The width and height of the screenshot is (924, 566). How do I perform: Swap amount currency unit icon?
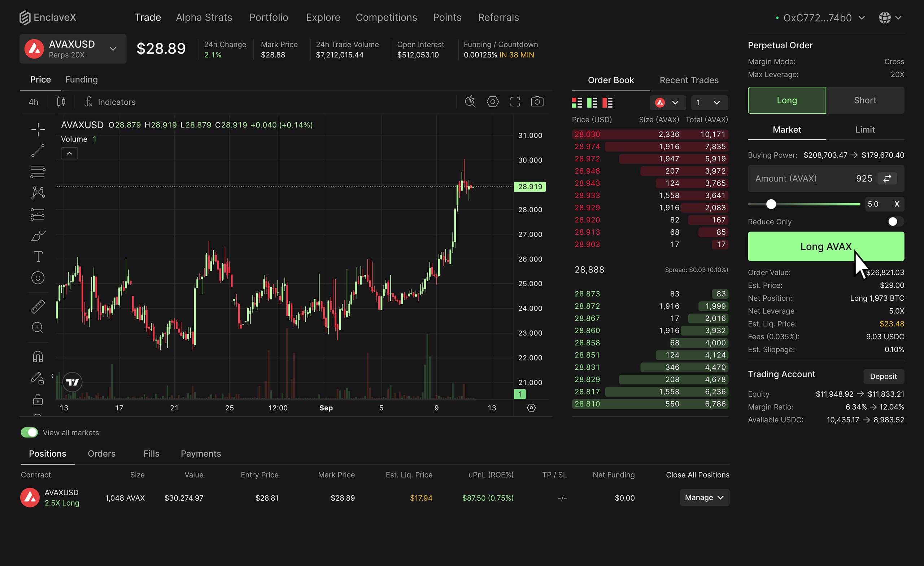click(887, 179)
